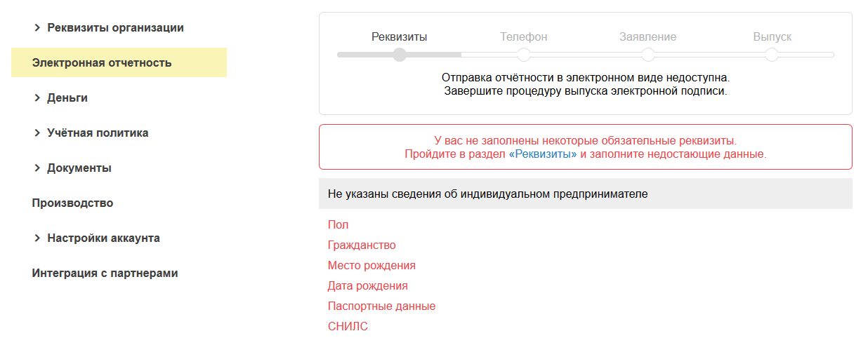The width and height of the screenshot is (868, 338).
Task: Click the Заявление step circle
Action: point(648,55)
